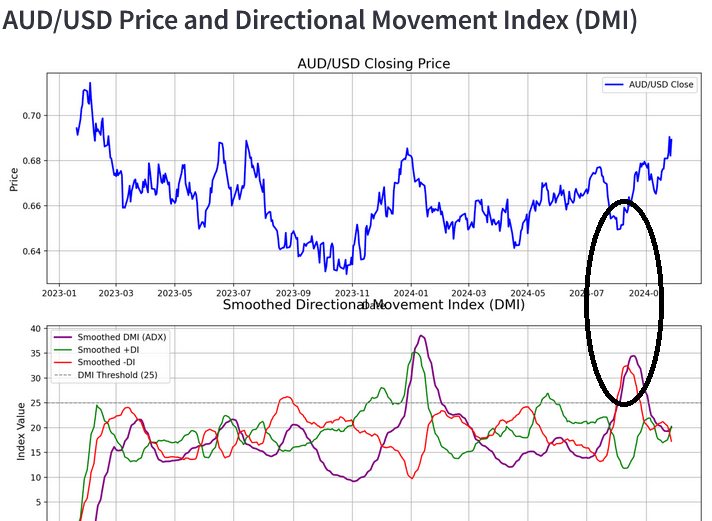Click the DMI Threshold (25) legend label
Viewport: 712px width, 521px height.
(x=117, y=375)
